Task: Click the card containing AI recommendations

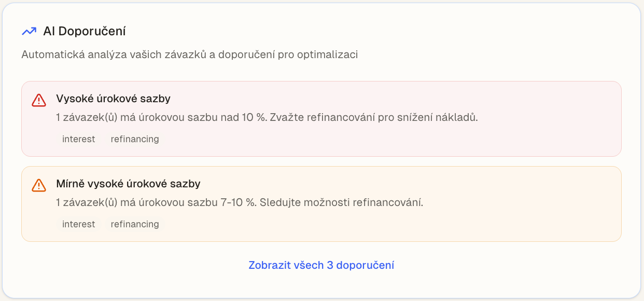Action: pos(321,150)
